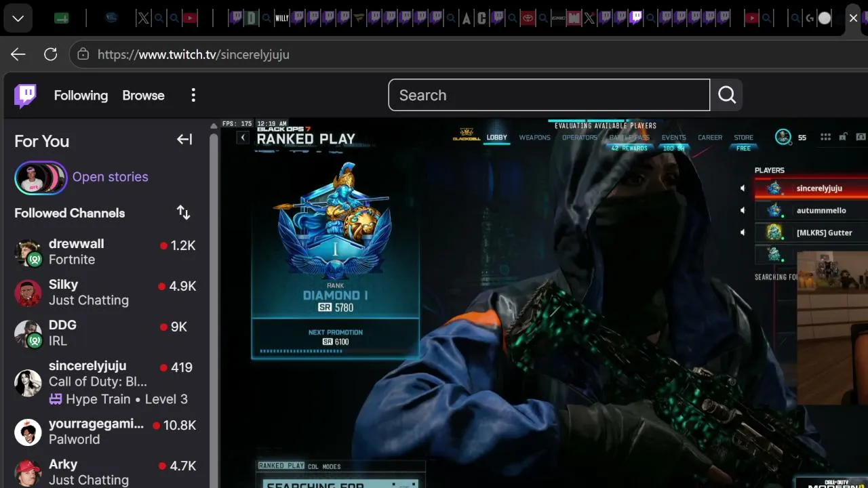Sort the Followed Channels list
868x488 pixels.
[x=184, y=212]
